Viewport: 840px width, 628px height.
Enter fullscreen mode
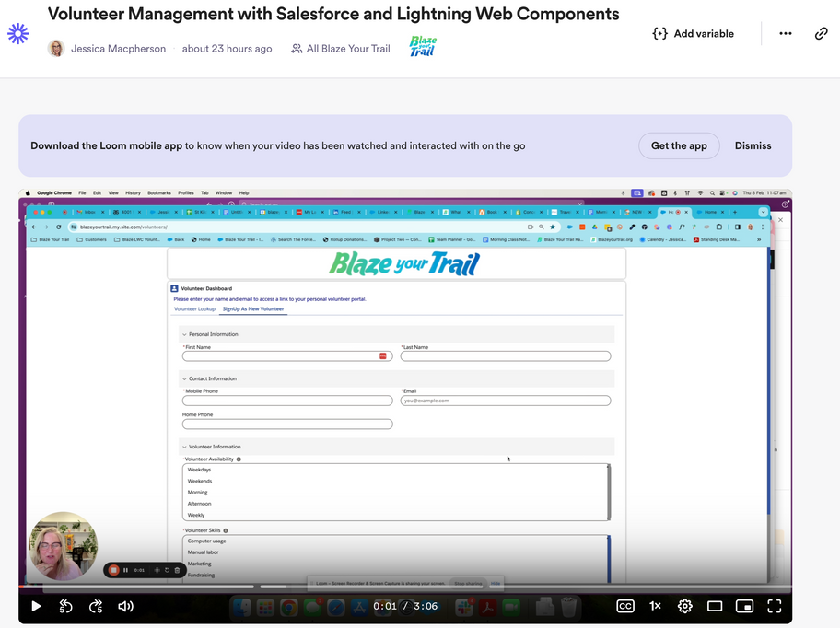coord(774,606)
